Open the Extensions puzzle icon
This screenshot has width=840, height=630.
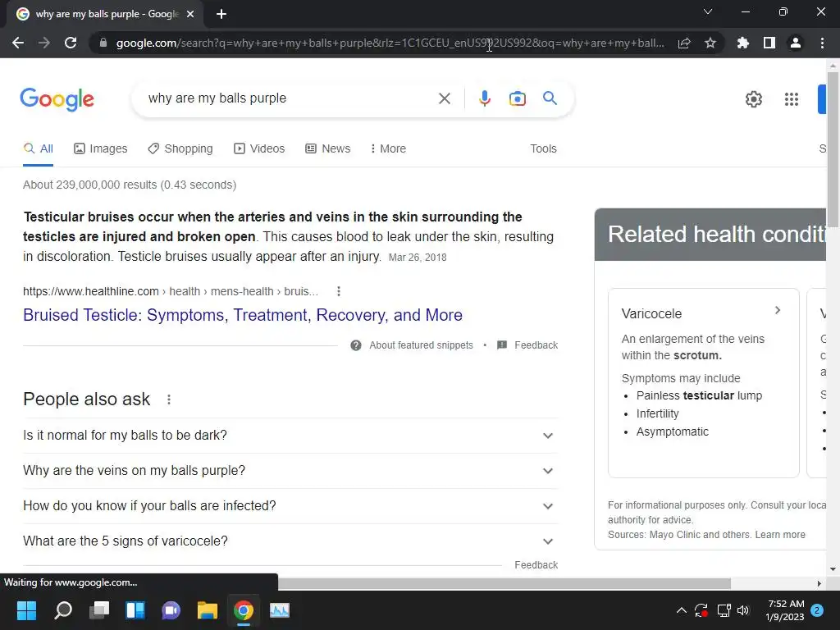pyautogui.click(x=743, y=43)
